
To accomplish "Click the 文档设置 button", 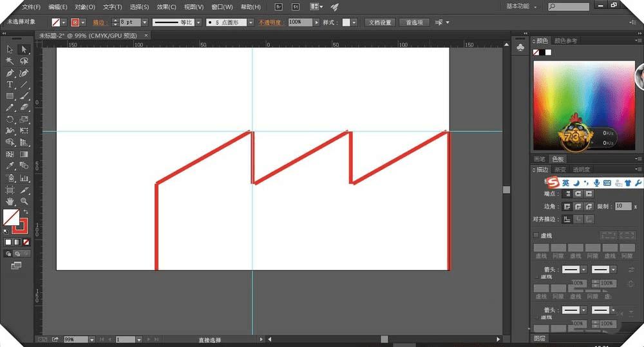I will (x=380, y=23).
